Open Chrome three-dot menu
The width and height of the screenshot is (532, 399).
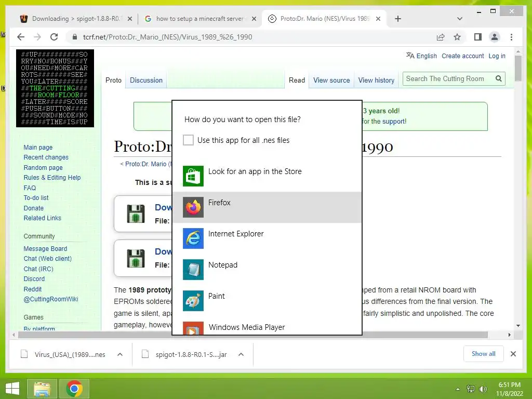511,37
